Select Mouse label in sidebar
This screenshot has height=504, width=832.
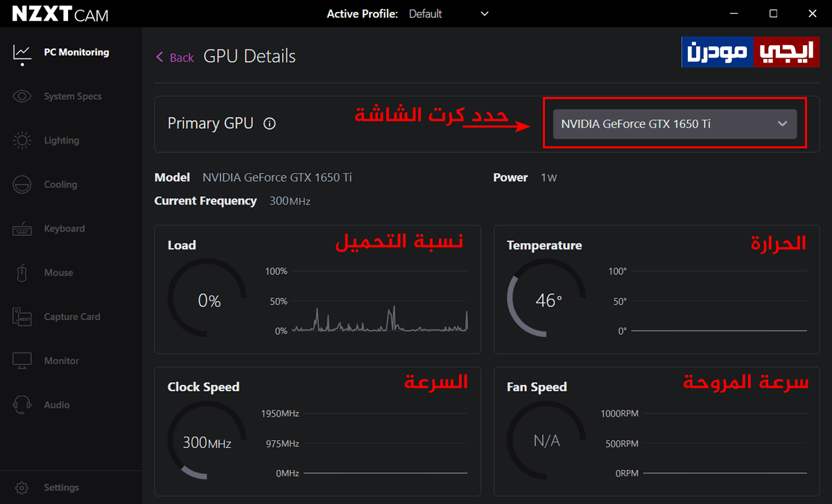pyautogui.click(x=58, y=272)
